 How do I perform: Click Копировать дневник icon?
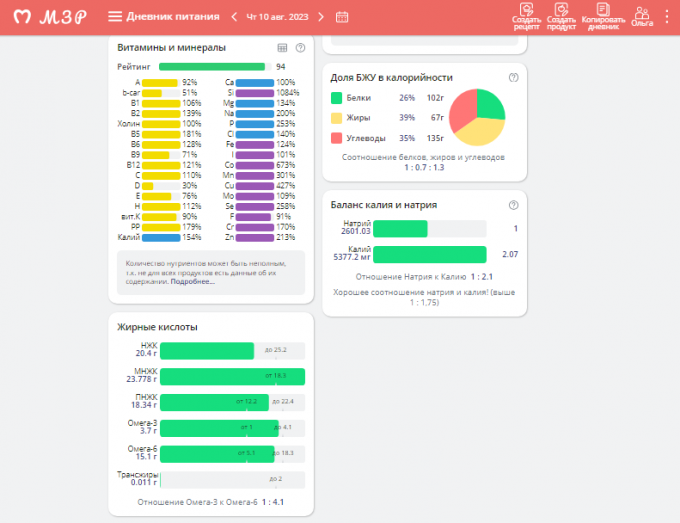click(603, 17)
